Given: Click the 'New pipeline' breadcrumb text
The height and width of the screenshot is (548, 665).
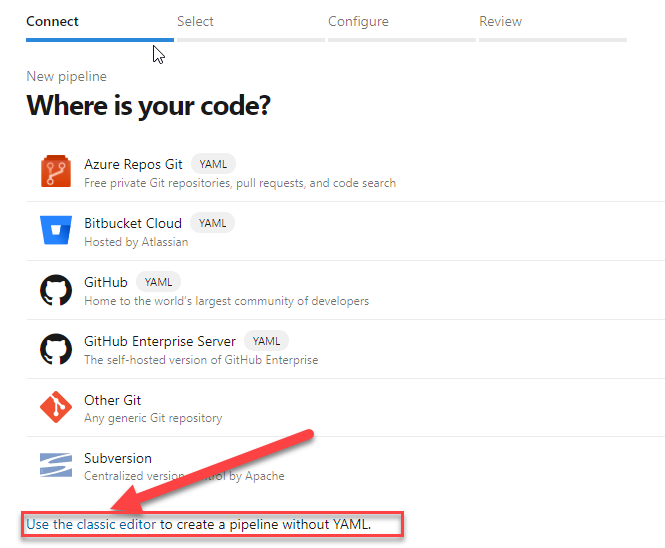Looking at the screenshot, I should tap(67, 76).
